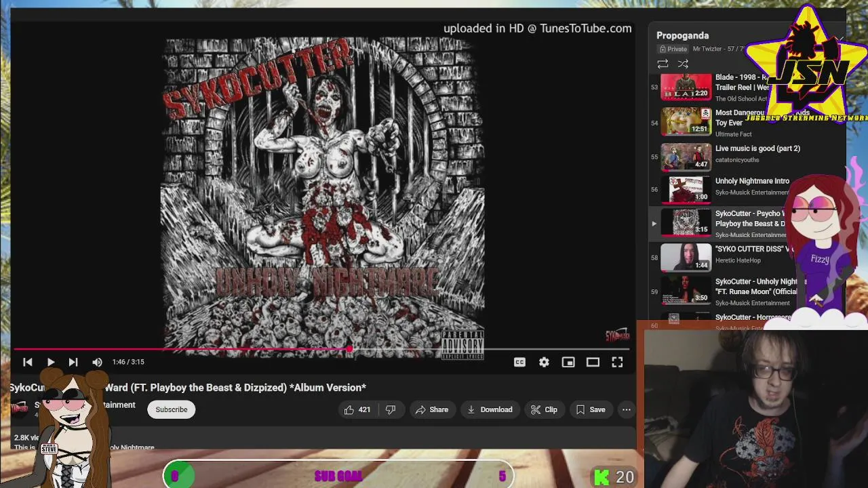
Task: Skip to previous video
Action: coord(28,362)
